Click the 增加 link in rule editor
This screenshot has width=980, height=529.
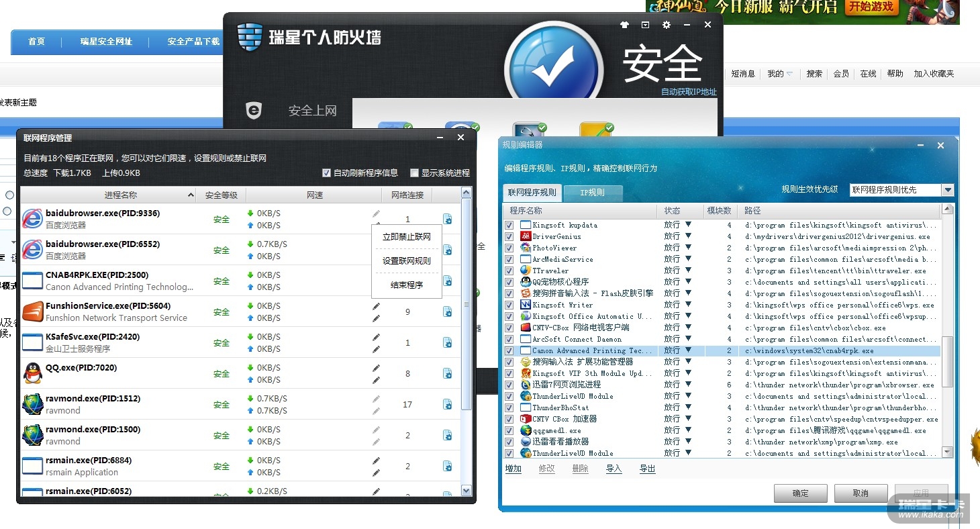[x=513, y=469]
